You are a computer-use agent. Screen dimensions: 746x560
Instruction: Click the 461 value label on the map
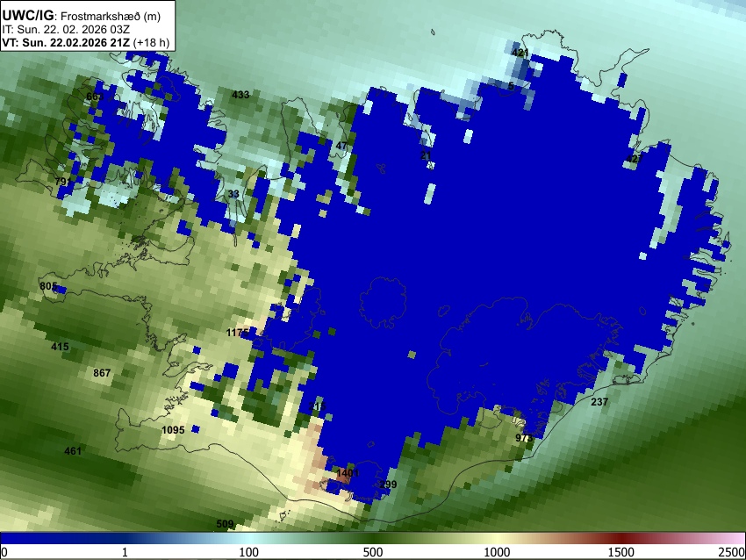[73, 451]
